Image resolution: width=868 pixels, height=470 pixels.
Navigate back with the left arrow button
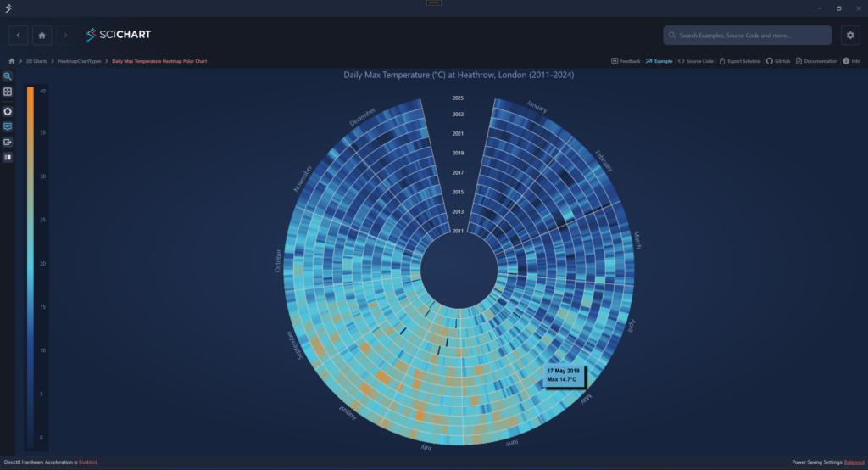(x=19, y=35)
